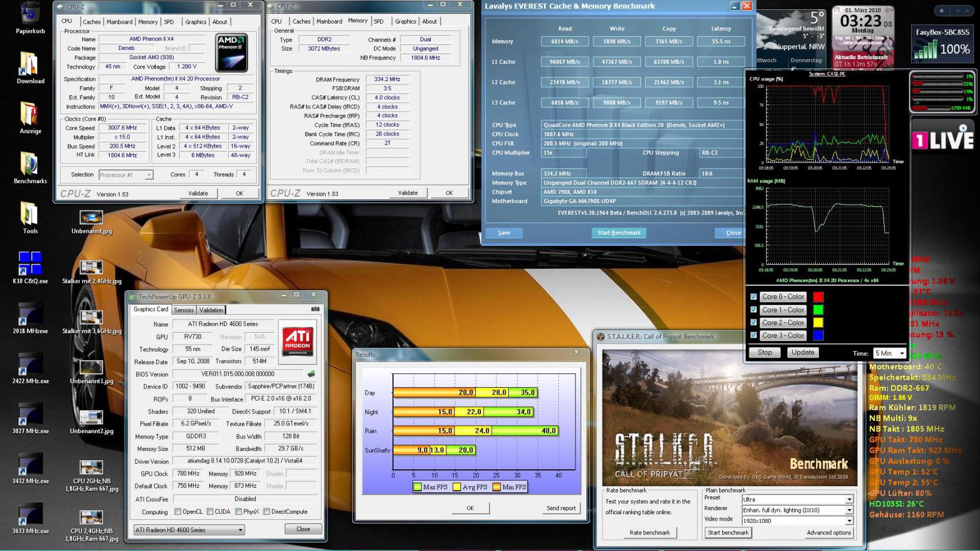Click Send report in the Results dialog
This screenshot has width=980, height=551.
pos(561,508)
